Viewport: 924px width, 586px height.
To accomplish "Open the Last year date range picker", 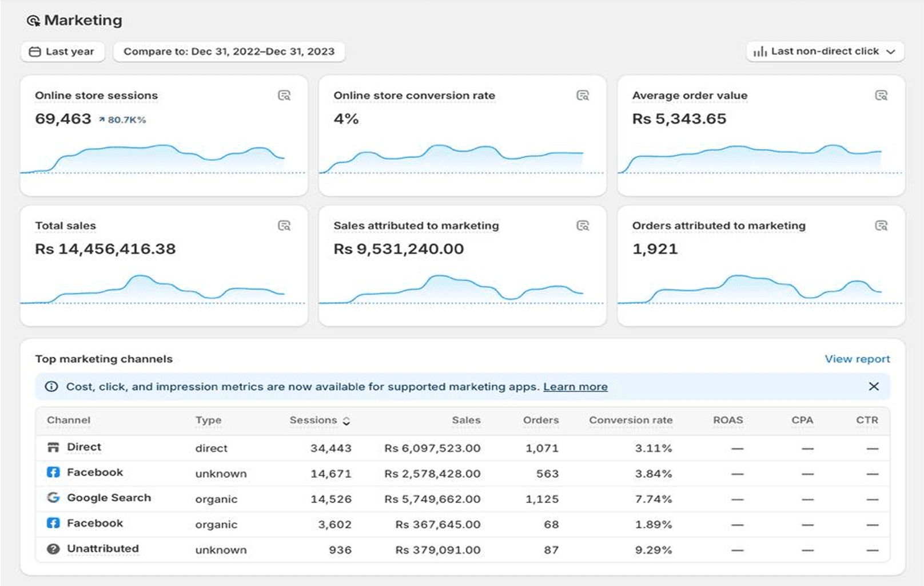I will pyautogui.click(x=62, y=52).
